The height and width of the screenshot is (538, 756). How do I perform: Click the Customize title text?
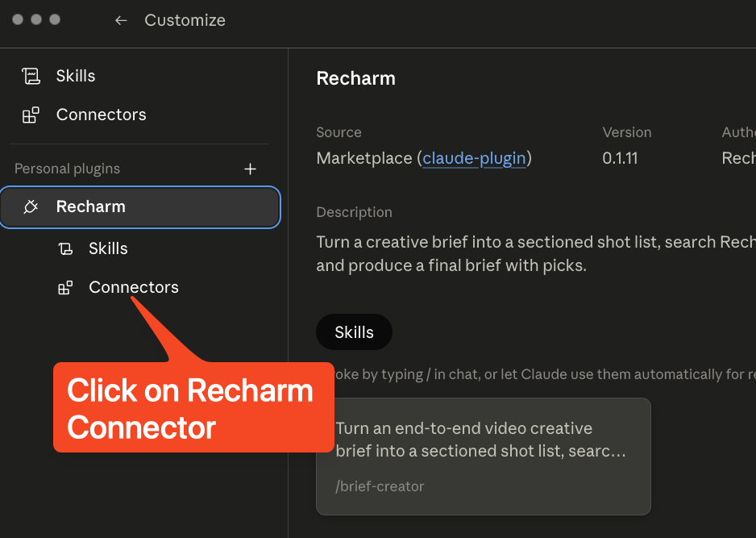(185, 20)
